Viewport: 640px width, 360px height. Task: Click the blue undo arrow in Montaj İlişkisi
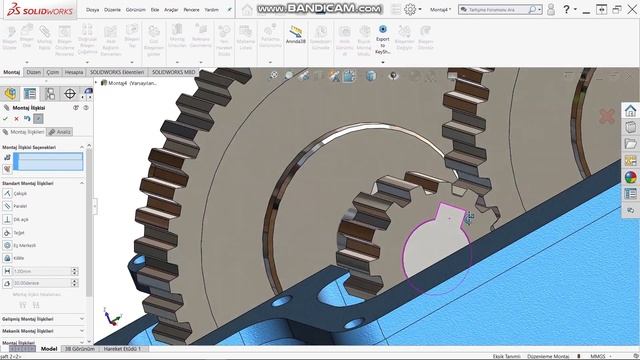click(27, 119)
